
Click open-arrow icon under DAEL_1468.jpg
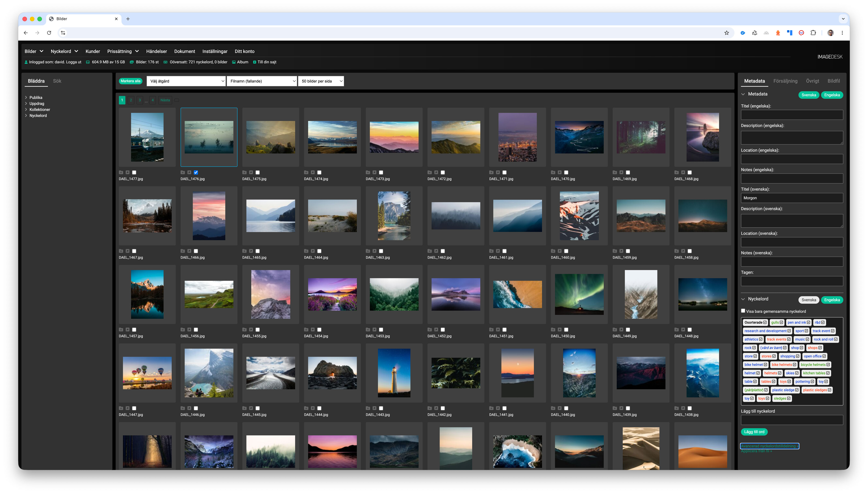[683, 172]
